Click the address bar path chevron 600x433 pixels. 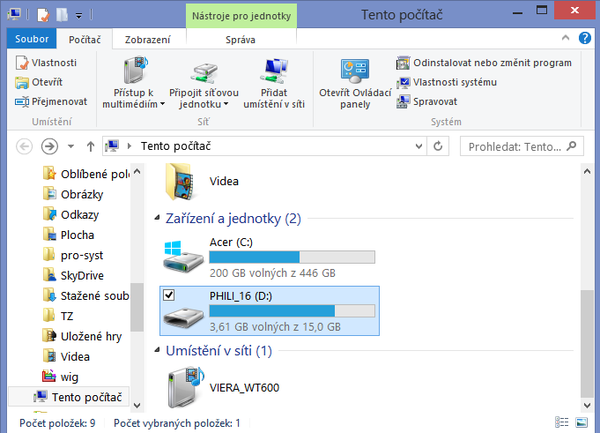[129, 146]
